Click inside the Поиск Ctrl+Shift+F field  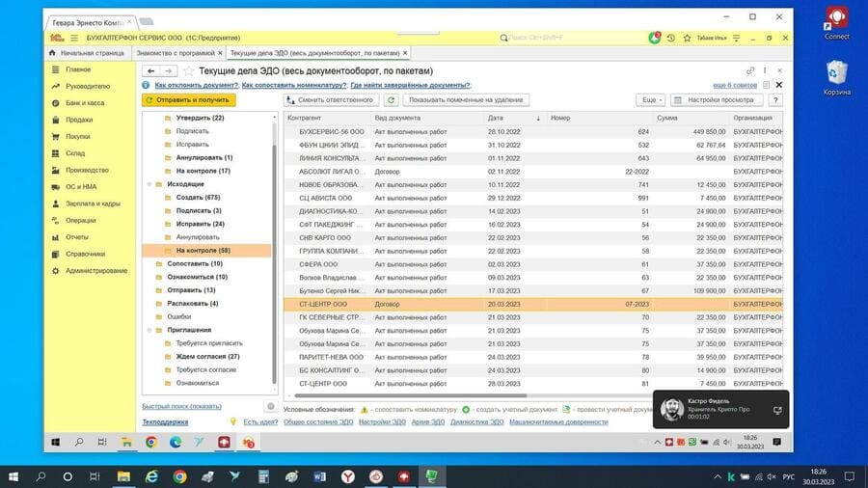click(x=570, y=38)
